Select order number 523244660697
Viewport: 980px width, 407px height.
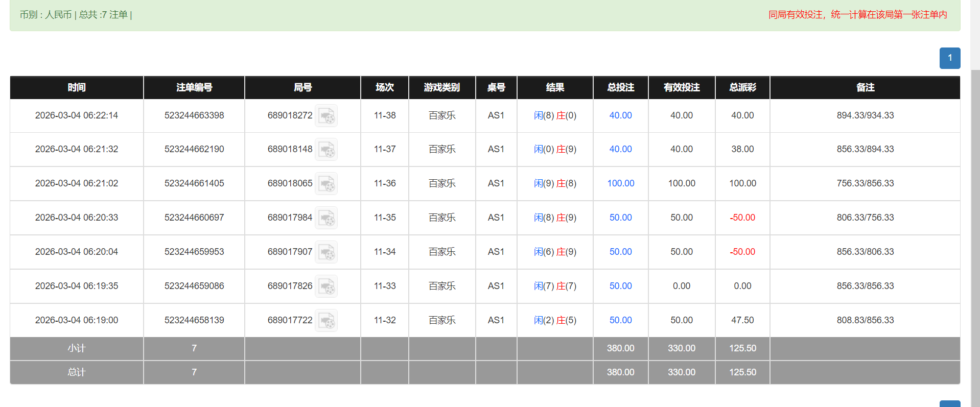tap(194, 218)
